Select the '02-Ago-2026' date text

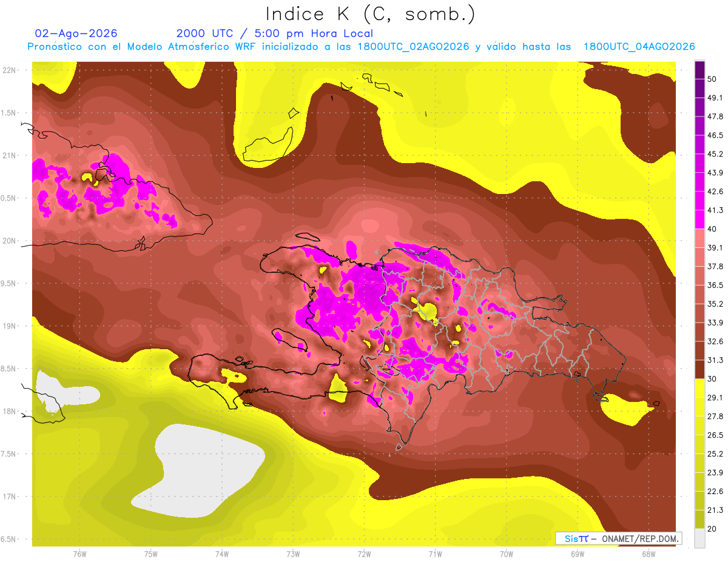[x=76, y=33]
